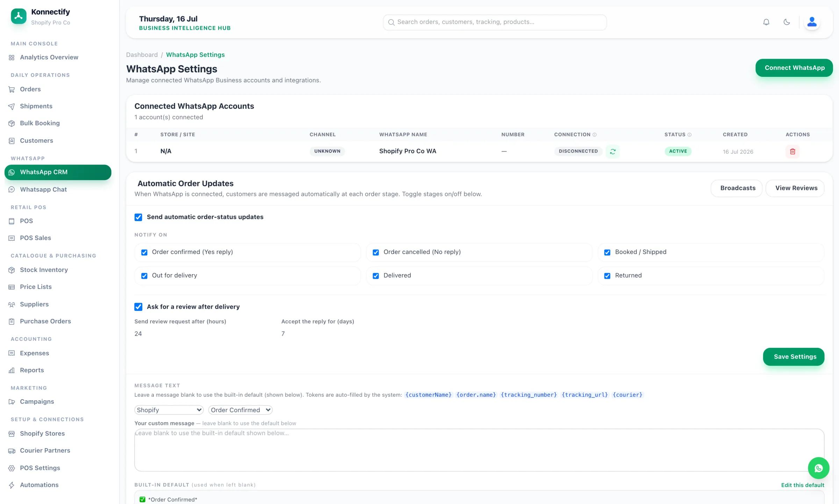
Task: Toggle Ask for a review after delivery
Action: pos(138,307)
